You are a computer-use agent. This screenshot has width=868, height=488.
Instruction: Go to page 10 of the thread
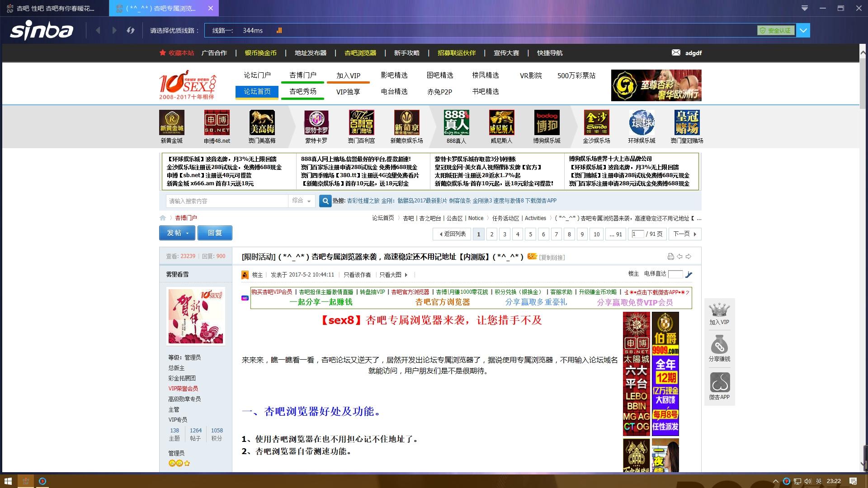point(597,234)
